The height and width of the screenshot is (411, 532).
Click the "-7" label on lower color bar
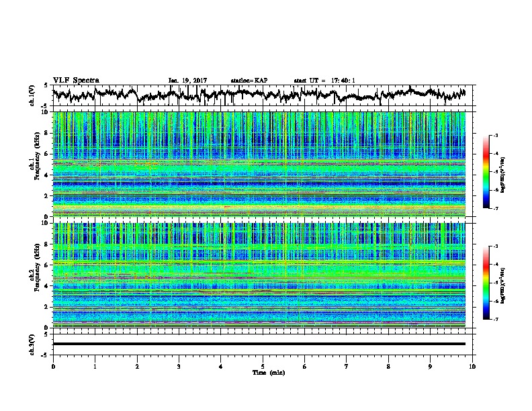[496, 319]
